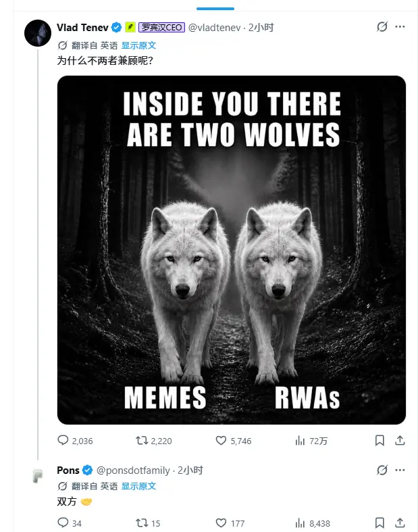Viewport: 418px width, 532px height.
Task: Show original text of Pons's reply
Action: (138, 486)
